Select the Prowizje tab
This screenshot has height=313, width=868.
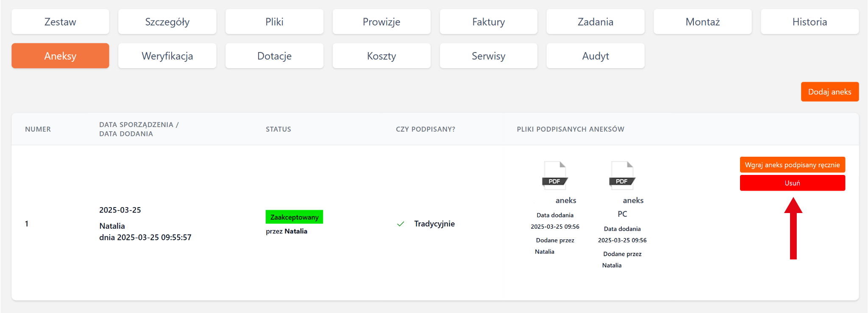point(381,22)
